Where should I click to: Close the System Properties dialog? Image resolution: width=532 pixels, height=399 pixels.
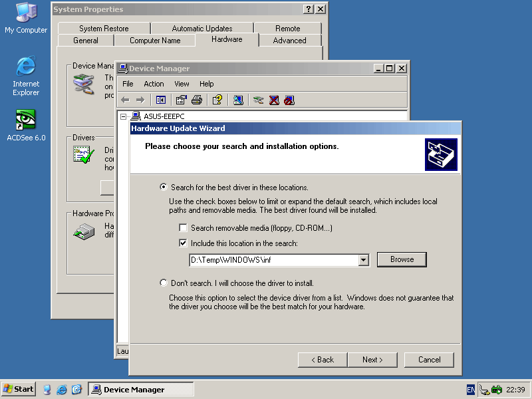(321, 9)
